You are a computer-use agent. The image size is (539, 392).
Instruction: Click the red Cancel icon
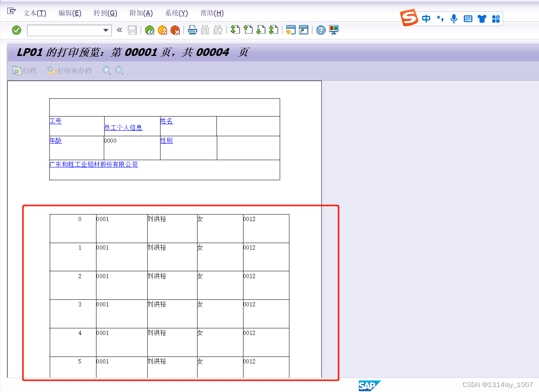tap(175, 30)
